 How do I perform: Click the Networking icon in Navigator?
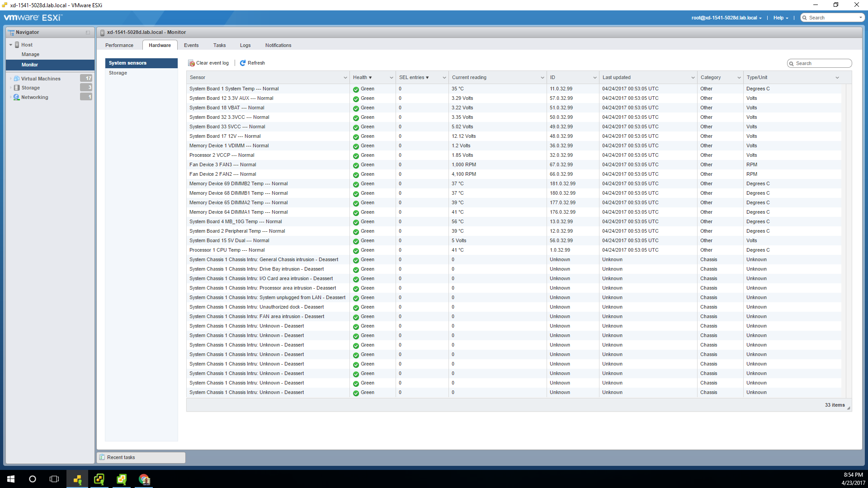(17, 97)
